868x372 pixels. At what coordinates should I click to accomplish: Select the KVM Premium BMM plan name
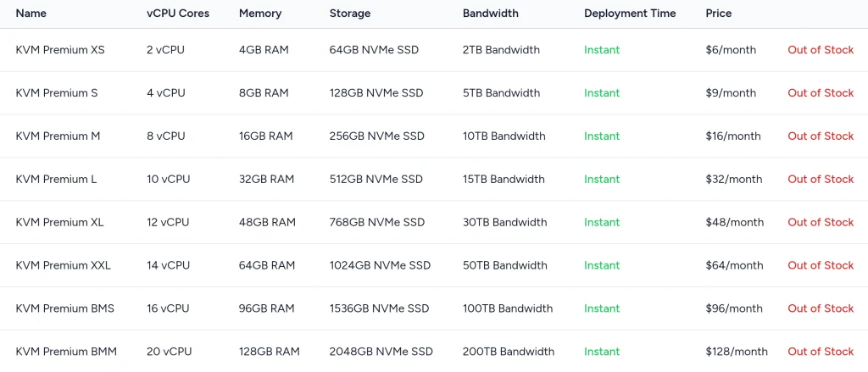pyautogui.click(x=66, y=352)
